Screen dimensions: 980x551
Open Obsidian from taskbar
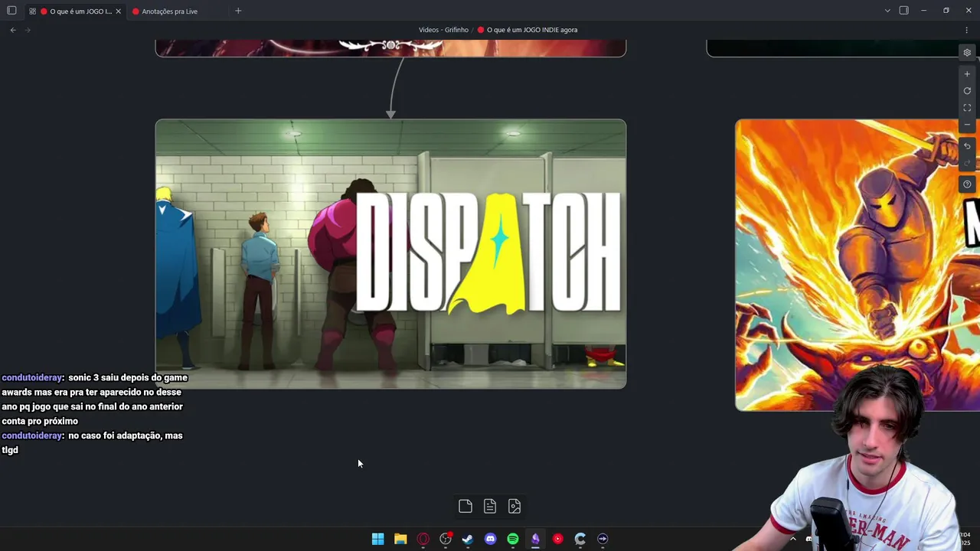pyautogui.click(x=535, y=539)
